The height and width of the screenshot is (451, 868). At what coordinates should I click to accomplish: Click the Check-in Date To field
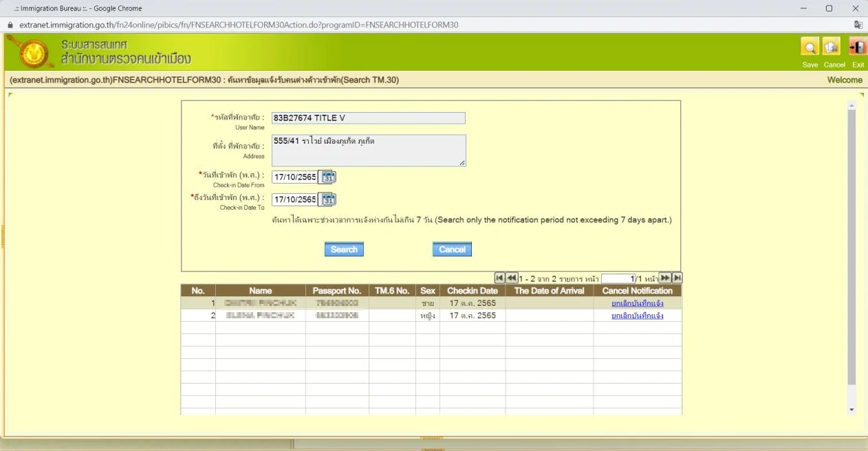[x=295, y=199]
